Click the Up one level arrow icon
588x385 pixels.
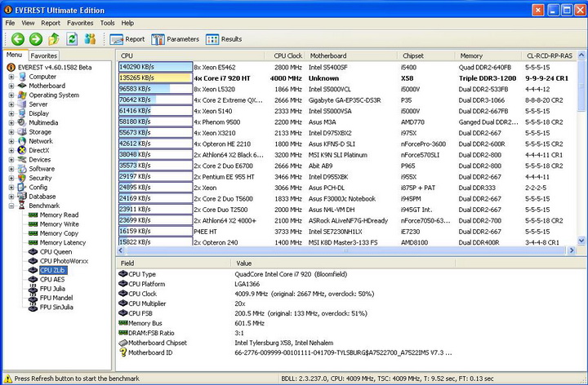pyautogui.click(x=54, y=38)
